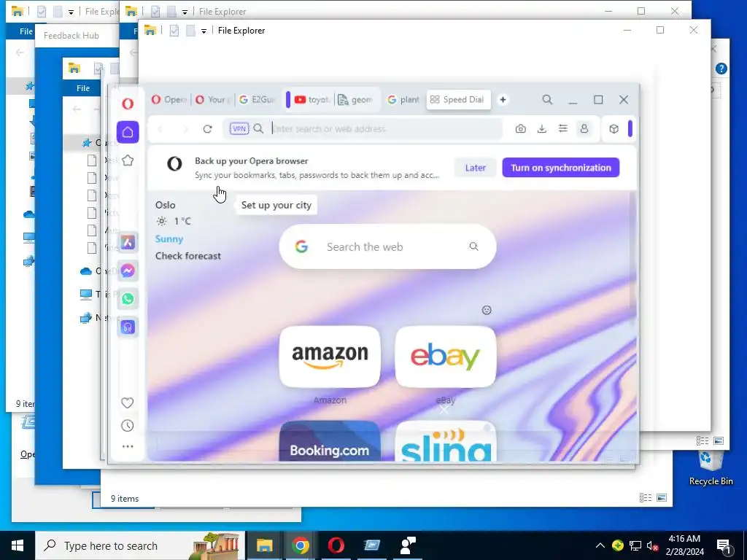Open Opera downloads icon
Image resolution: width=747 pixels, height=560 pixels.
[542, 128]
